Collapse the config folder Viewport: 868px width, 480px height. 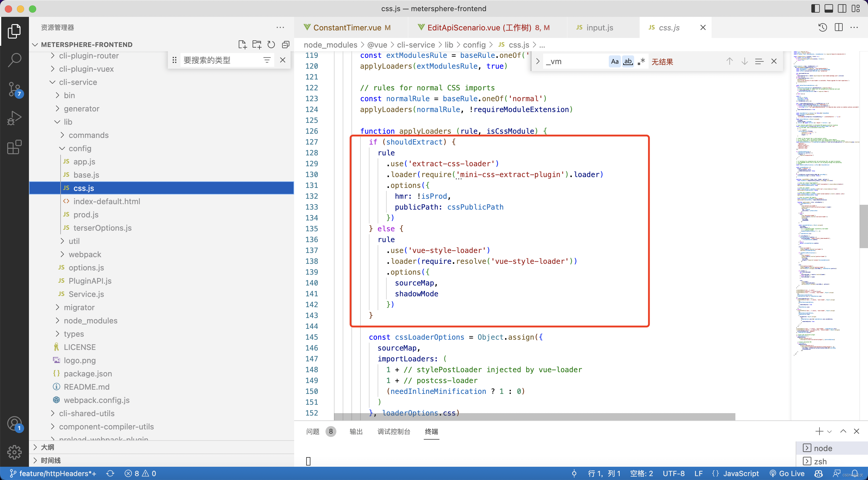coord(80,148)
